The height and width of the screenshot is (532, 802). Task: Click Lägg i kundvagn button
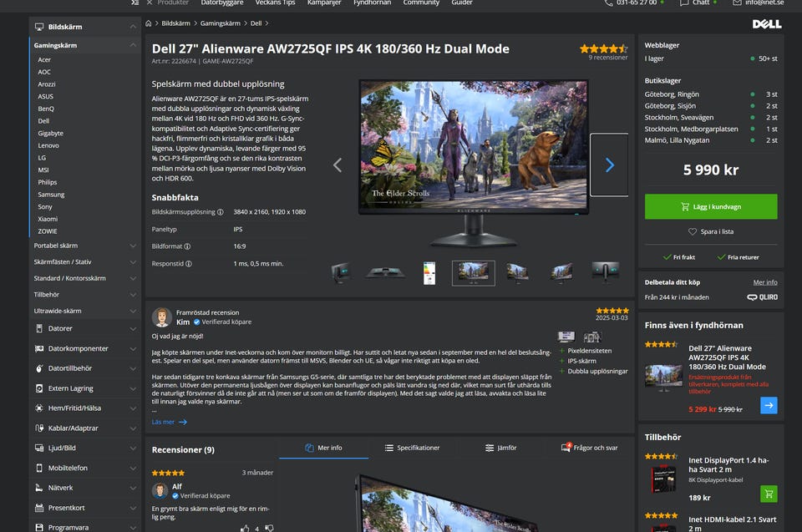pos(711,206)
